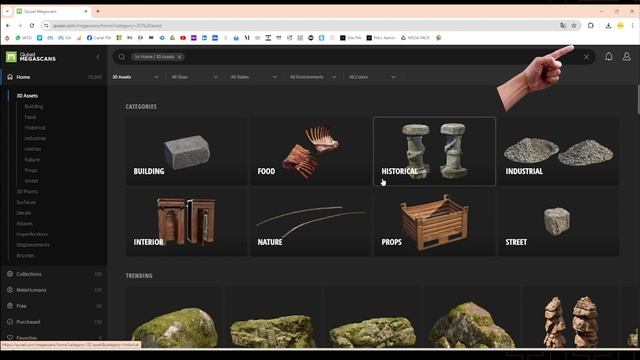This screenshot has height=360, width=640.
Task: Open the first trending mossy rock asset
Action: [174, 317]
